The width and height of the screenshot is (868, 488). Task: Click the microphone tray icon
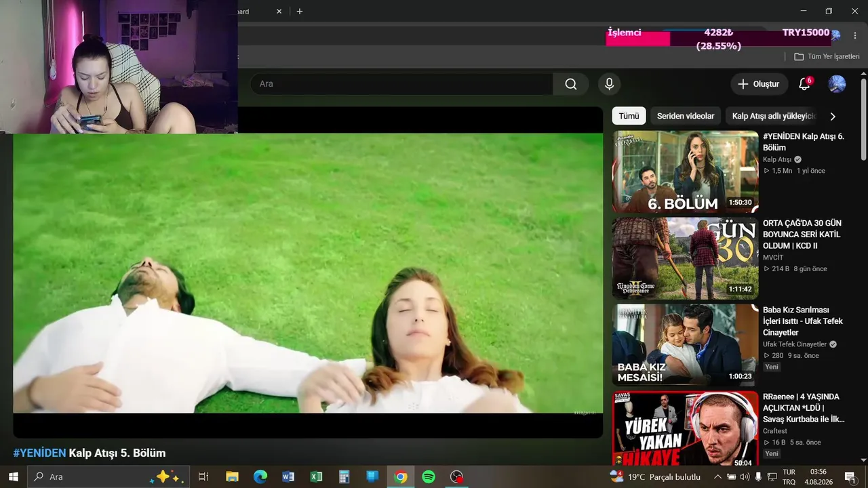(x=758, y=476)
